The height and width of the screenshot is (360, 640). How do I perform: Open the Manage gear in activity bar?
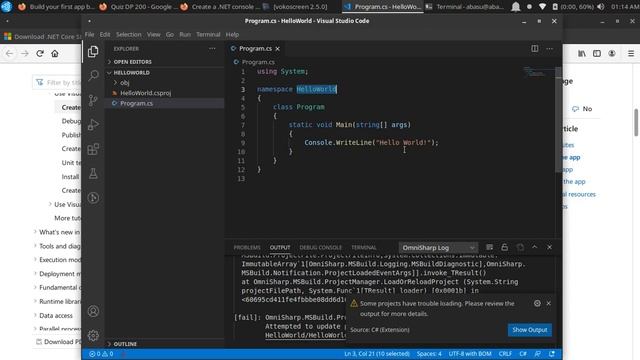(93, 336)
